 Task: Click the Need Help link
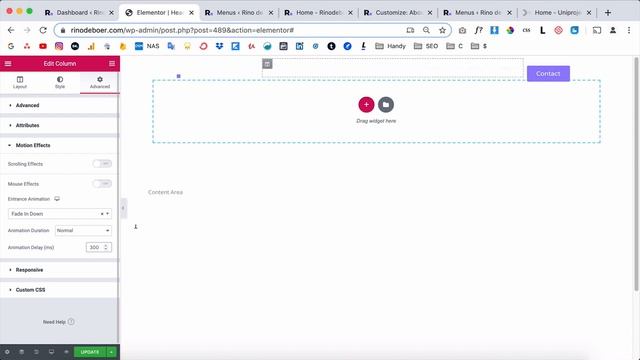tap(59, 322)
